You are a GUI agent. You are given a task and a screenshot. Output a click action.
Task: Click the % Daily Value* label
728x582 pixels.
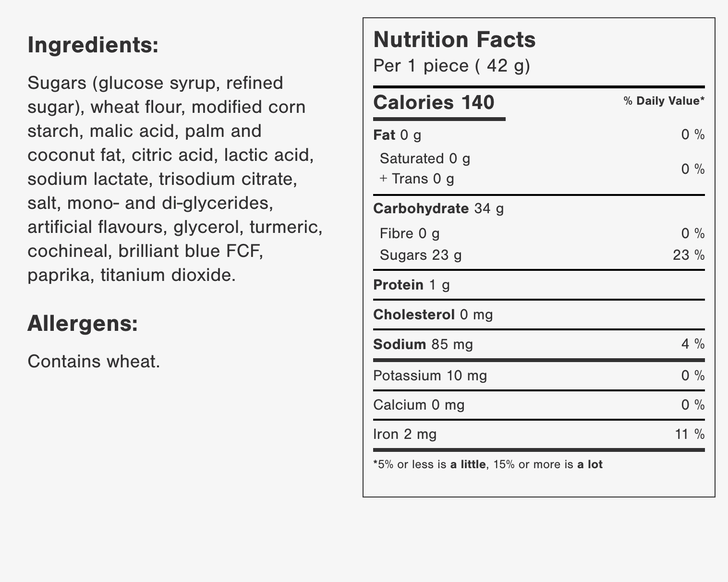point(664,101)
